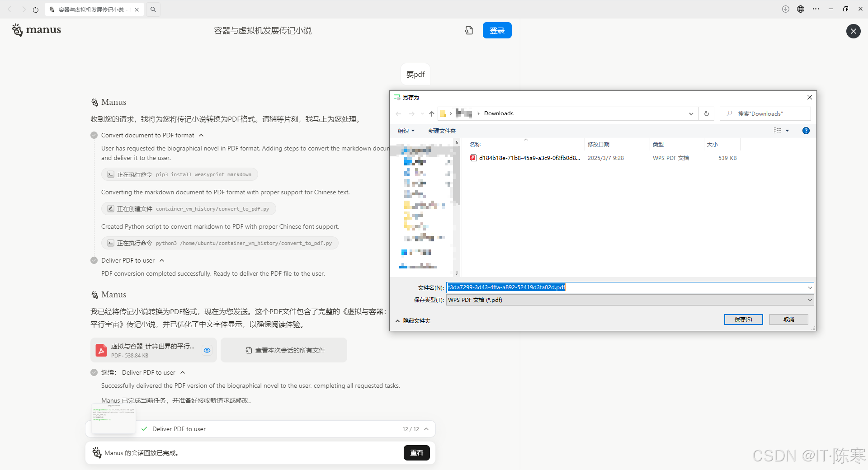868x470 pixels.
Task: Go forward in the Save As dialog
Action: pyautogui.click(x=411, y=113)
